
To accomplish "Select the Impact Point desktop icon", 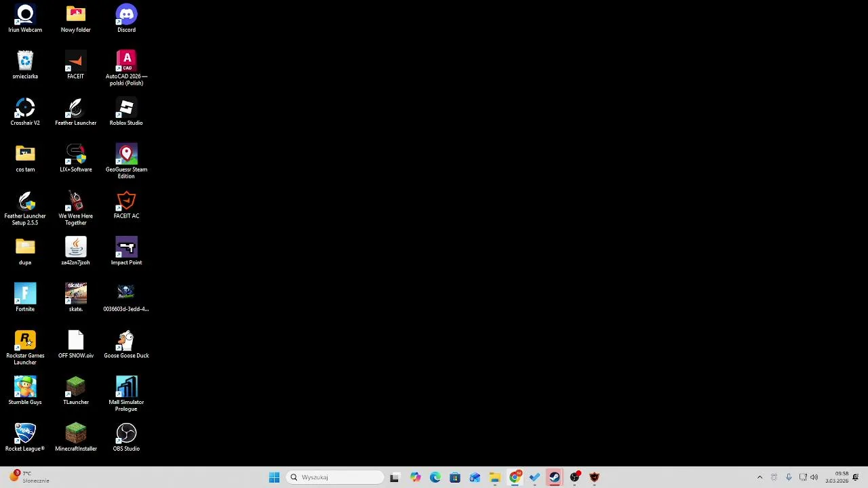I will coord(126,251).
